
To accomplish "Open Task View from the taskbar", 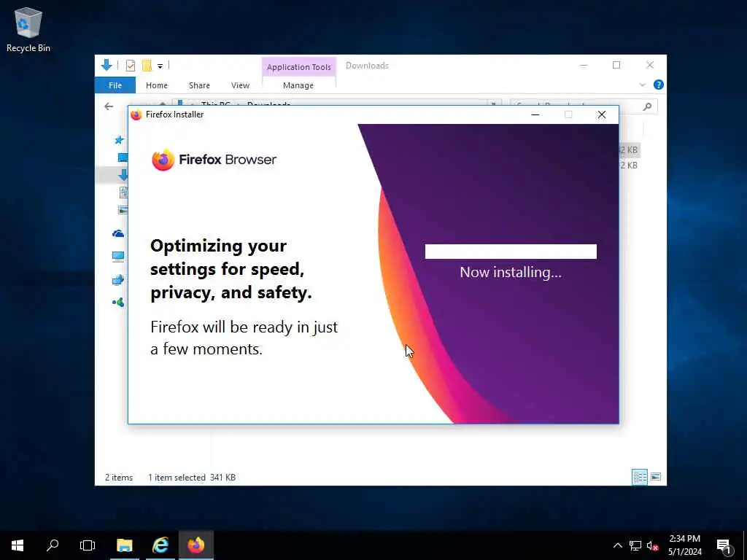I will tap(88, 545).
